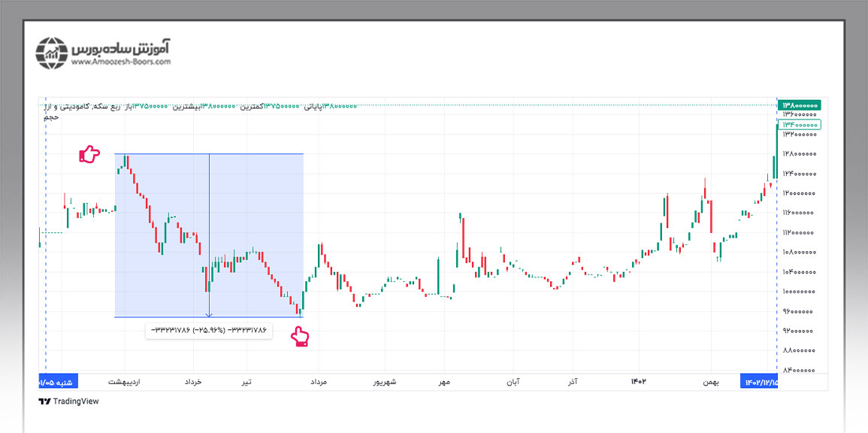Image resolution: width=868 pixels, height=433 pixels.
Task: Click the blue measurement down-arrow tip
Action: click(209, 315)
